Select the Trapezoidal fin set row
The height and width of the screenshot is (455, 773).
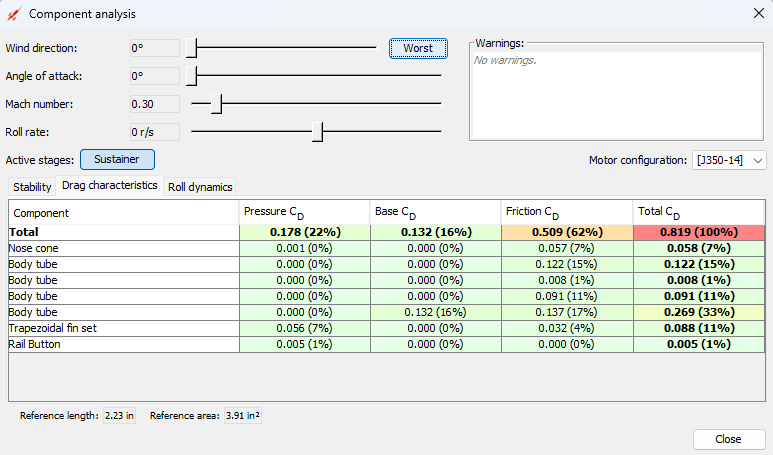(386, 328)
